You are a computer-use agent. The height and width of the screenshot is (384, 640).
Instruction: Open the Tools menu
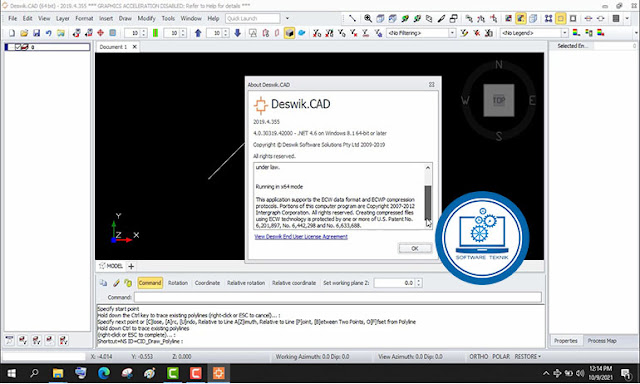click(168, 18)
